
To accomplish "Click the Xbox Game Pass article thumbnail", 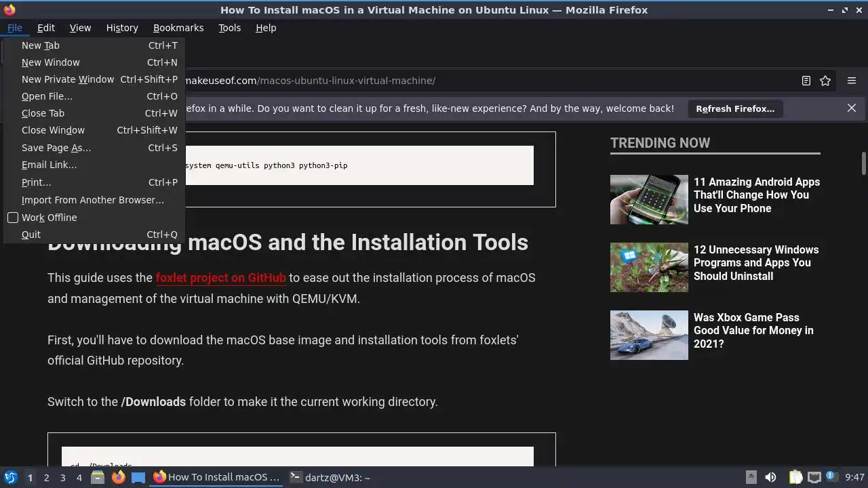I will pyautogui.click(x=649, y=335).
